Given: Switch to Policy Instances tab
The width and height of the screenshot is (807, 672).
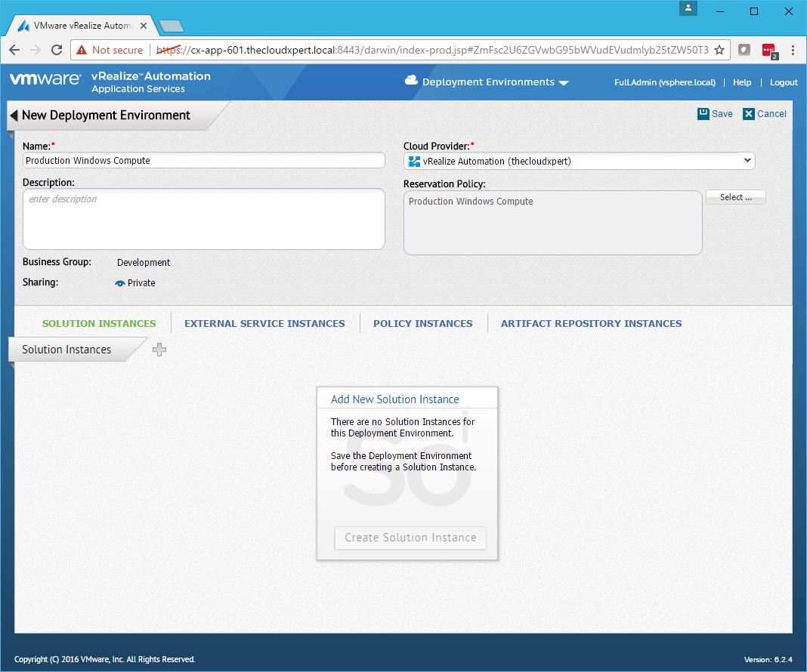Looking at the screenshot, I should point(422,323).
